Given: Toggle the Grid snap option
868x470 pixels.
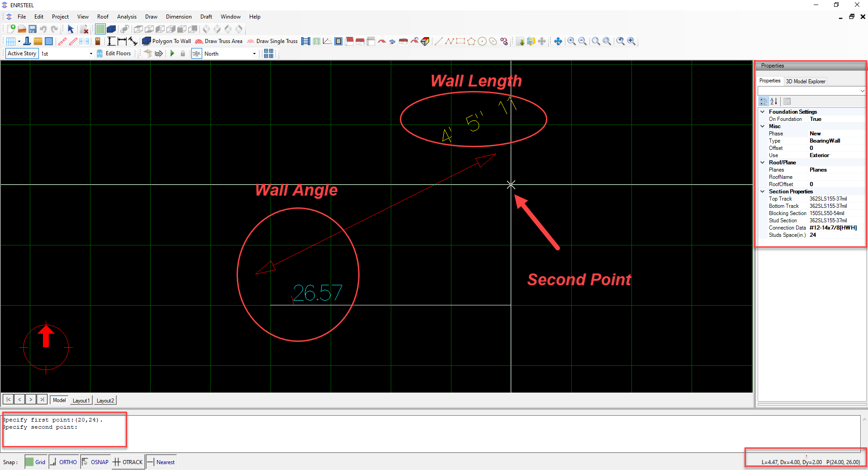Looking at the screenshot, I should (36, 462).
